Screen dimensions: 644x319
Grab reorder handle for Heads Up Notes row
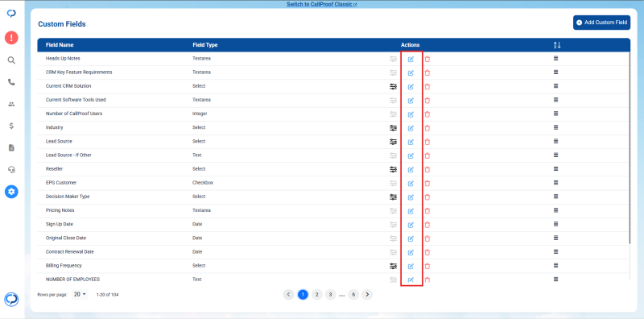tap(555, 58)
